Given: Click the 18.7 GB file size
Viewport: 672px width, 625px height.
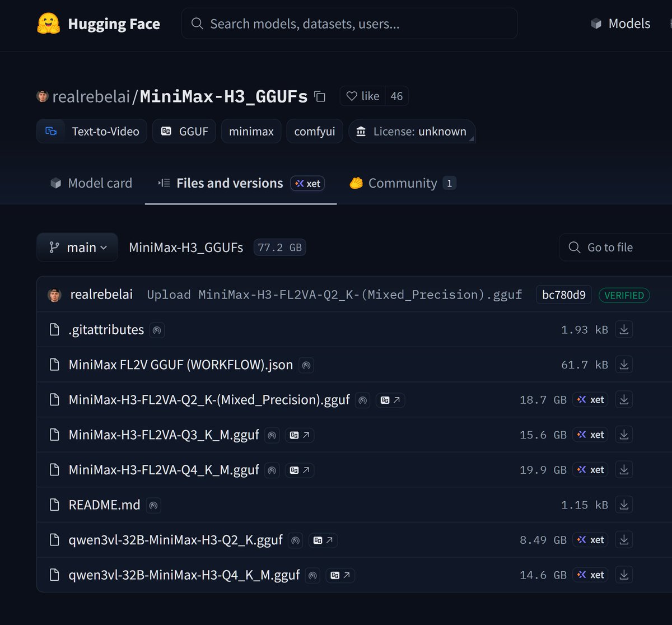Looking at the screenshot, I should click(x=543, y=400).
